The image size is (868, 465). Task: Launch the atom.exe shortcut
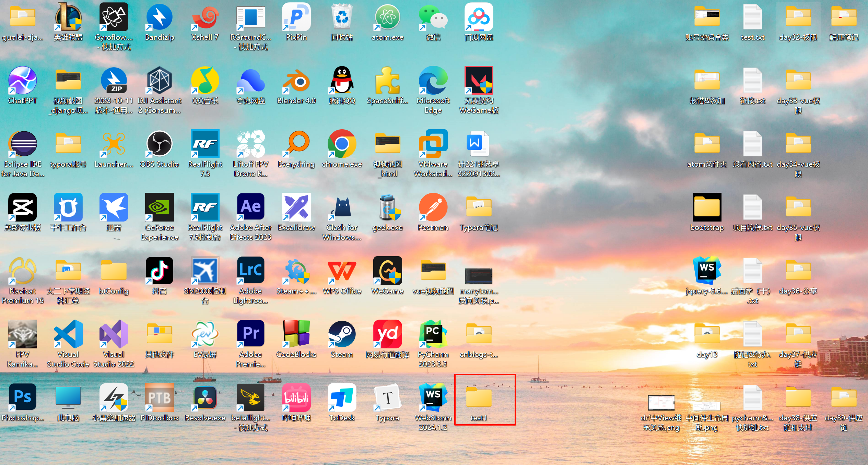tap(388, 17)
